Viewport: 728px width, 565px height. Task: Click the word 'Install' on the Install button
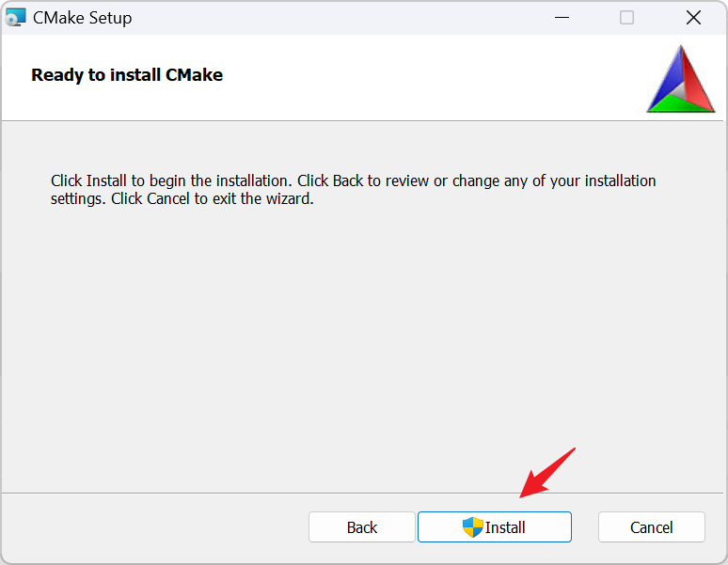click(505, 527)
